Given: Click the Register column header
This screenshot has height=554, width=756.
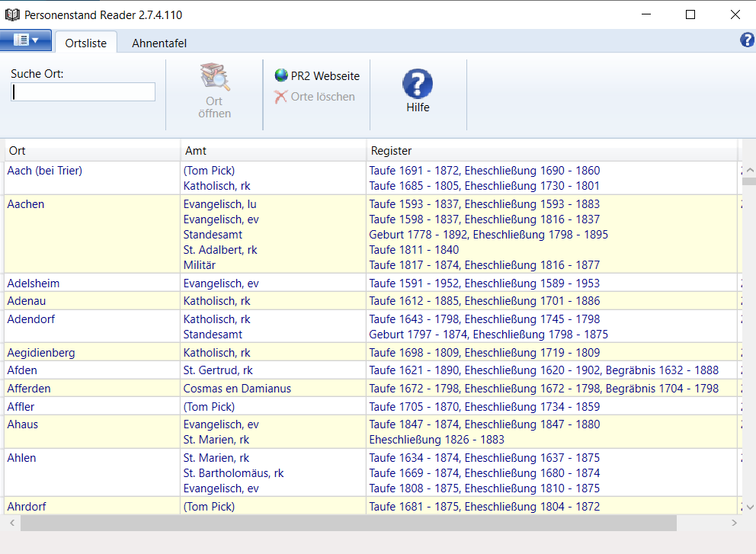Looking at the screenshot, I should tap(551, 151).
